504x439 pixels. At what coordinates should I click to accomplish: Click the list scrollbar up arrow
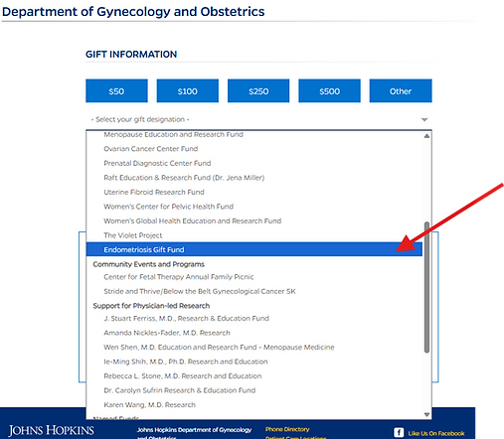426,136
